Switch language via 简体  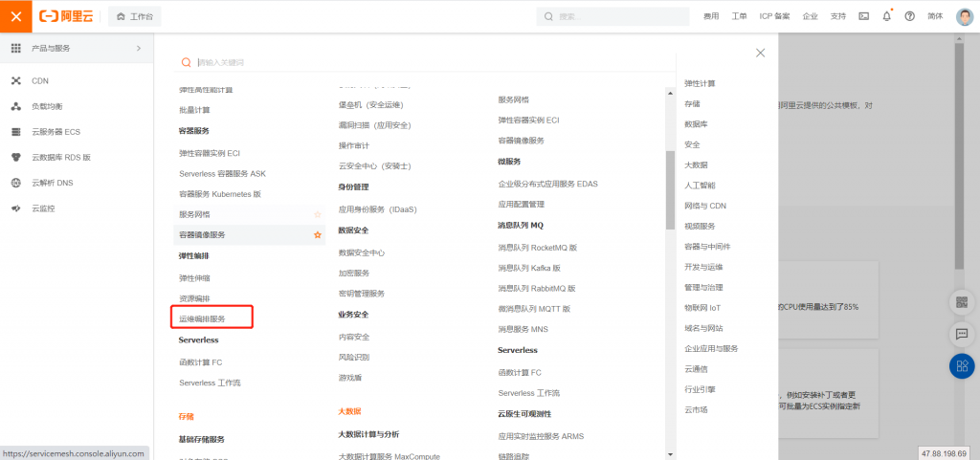point(935,17)
